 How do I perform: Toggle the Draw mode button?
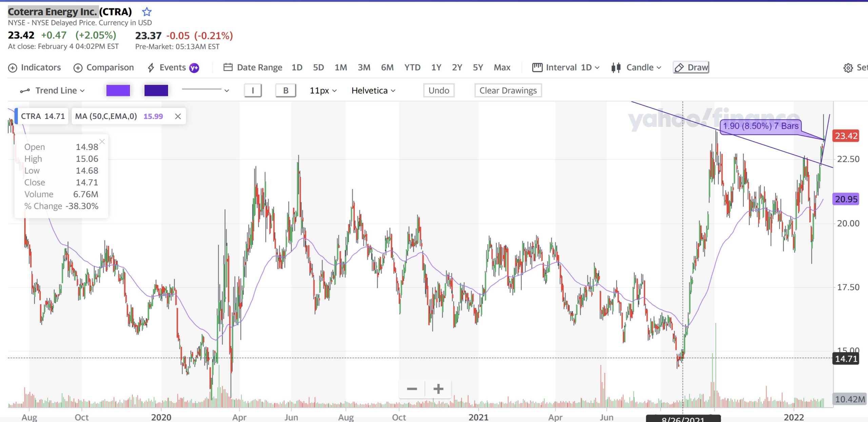point(691,67)
